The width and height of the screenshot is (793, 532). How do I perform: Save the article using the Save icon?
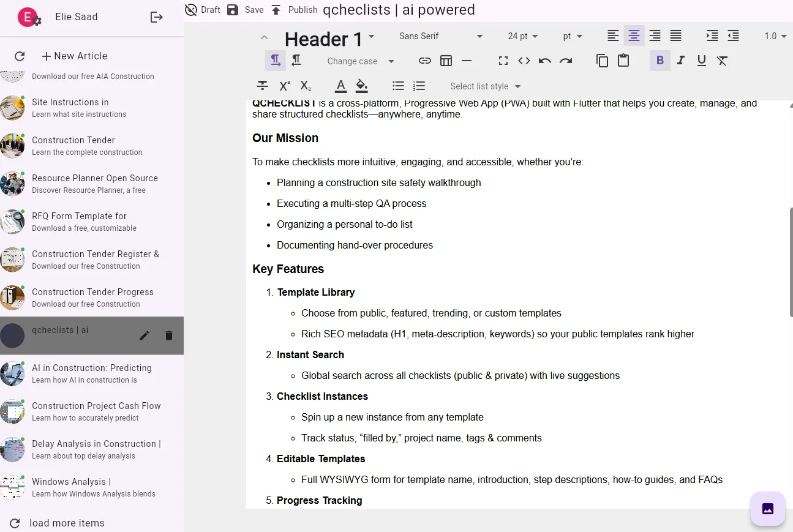tap(232, 9)
